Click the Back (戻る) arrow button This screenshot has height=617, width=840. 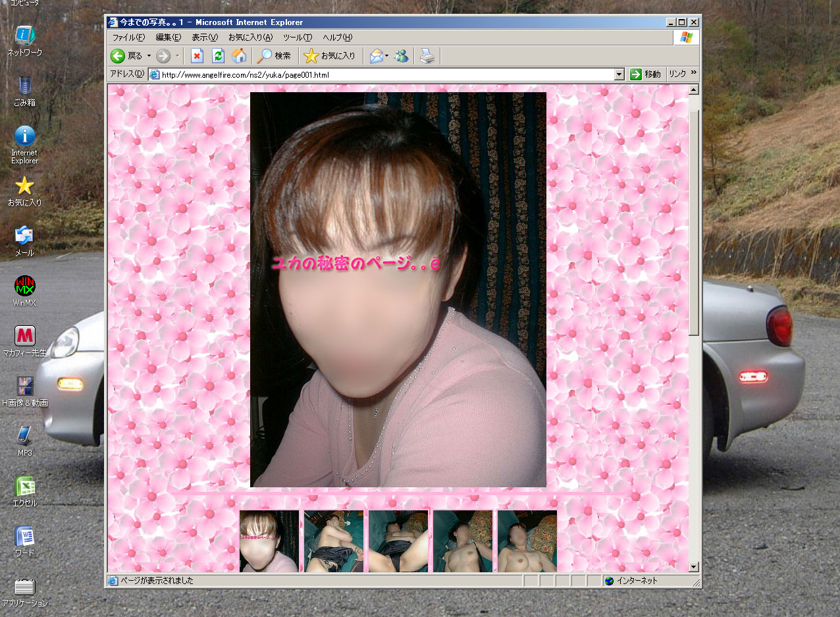click(118, 56)
